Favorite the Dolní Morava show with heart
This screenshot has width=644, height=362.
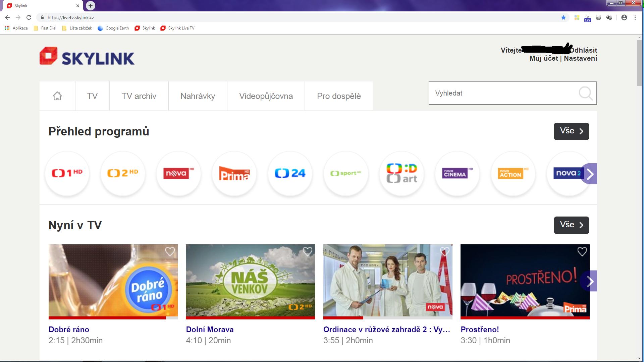[x=308, y=251]
